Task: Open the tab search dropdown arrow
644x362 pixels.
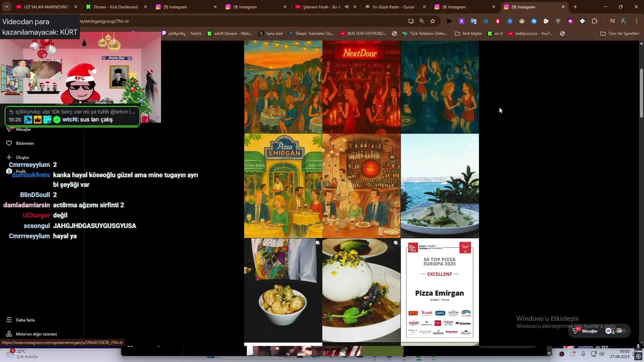Action: click(x=7, y=7)
